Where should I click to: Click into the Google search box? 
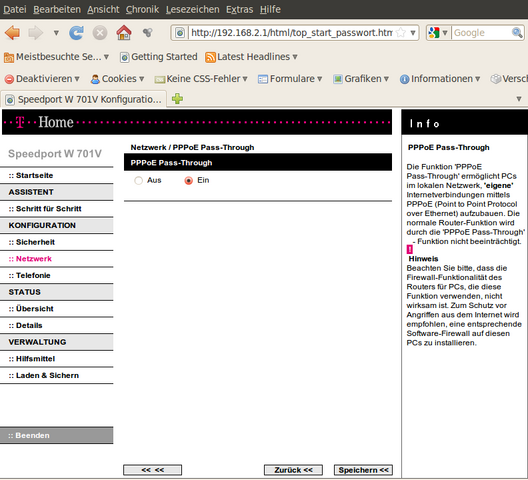pos(482,33)
